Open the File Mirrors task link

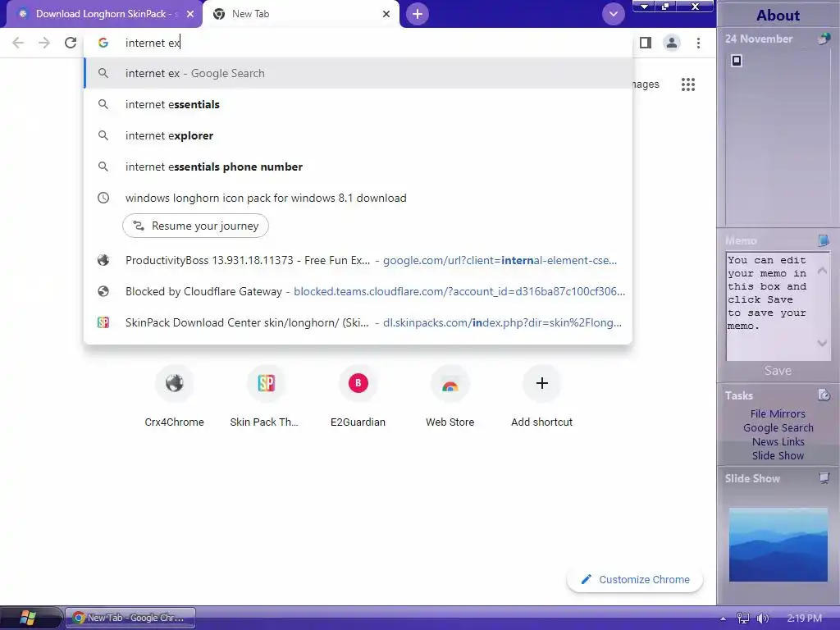point(778,413)
